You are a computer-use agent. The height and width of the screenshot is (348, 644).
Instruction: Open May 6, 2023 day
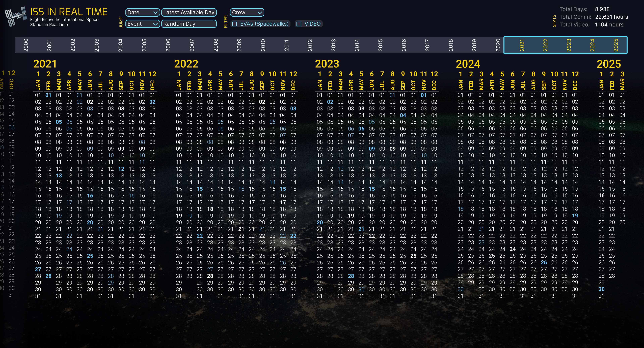pyautogui.click(x=362, y=129)
